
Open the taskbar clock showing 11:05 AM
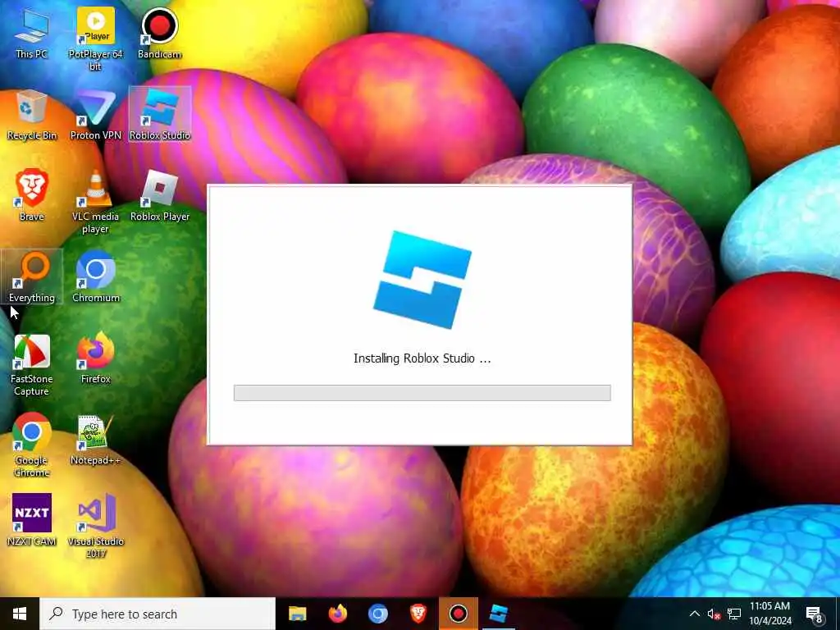(x=769, y=614)
